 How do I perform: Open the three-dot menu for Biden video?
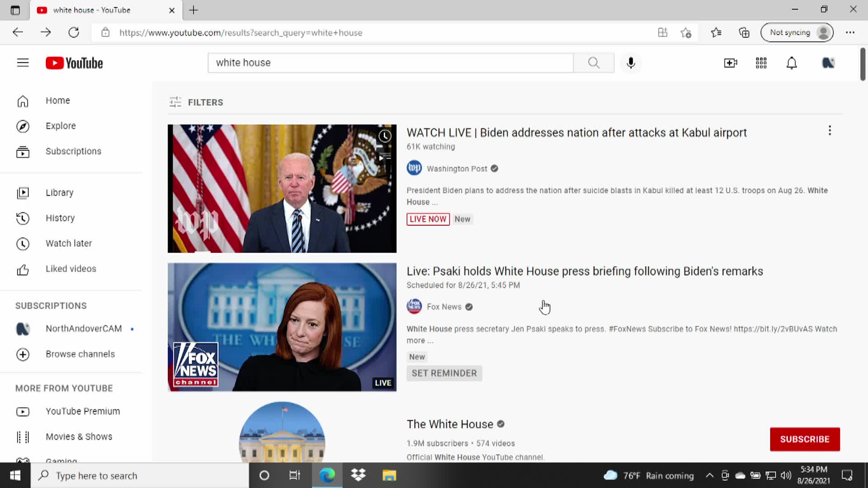point(830,131)
